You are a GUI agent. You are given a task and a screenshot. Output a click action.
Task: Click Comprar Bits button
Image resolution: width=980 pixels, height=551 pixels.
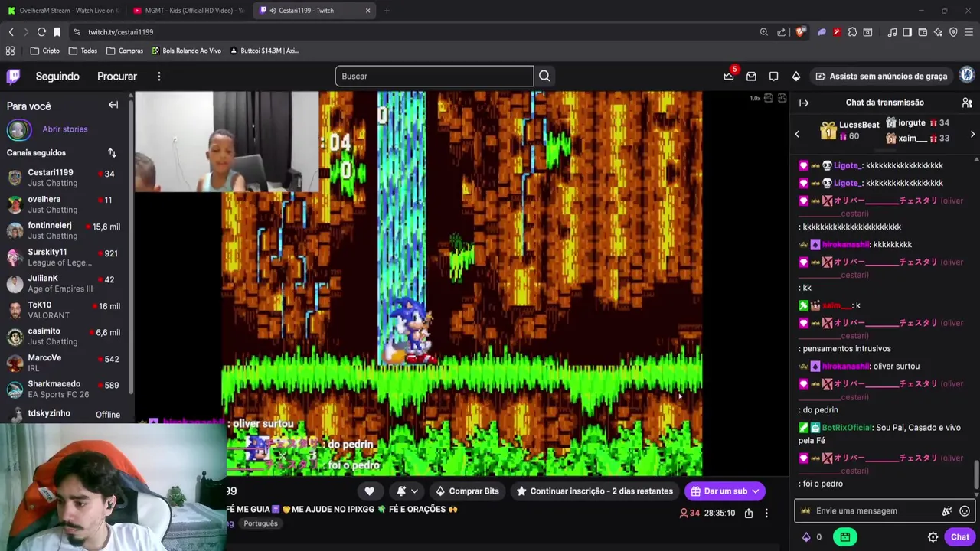[467, 491]
